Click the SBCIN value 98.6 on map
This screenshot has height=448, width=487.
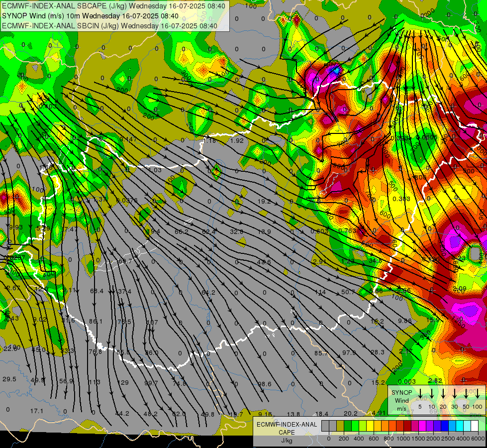[264, 384]
